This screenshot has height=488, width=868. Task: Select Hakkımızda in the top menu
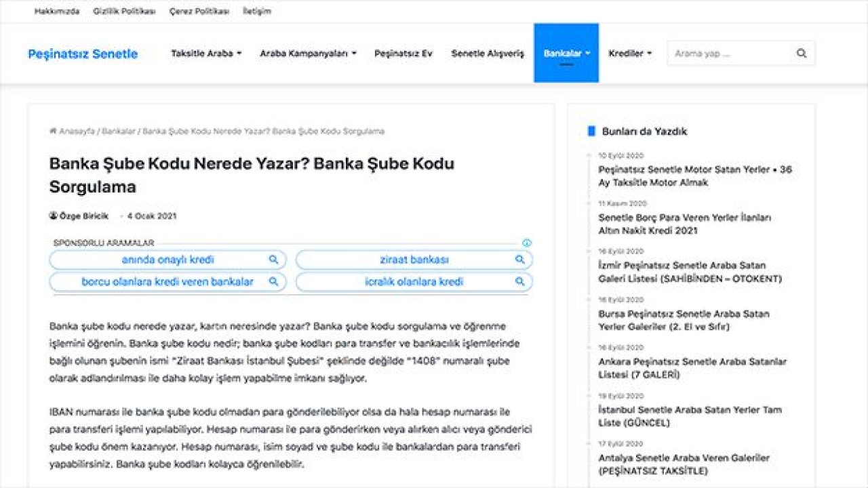56,11
